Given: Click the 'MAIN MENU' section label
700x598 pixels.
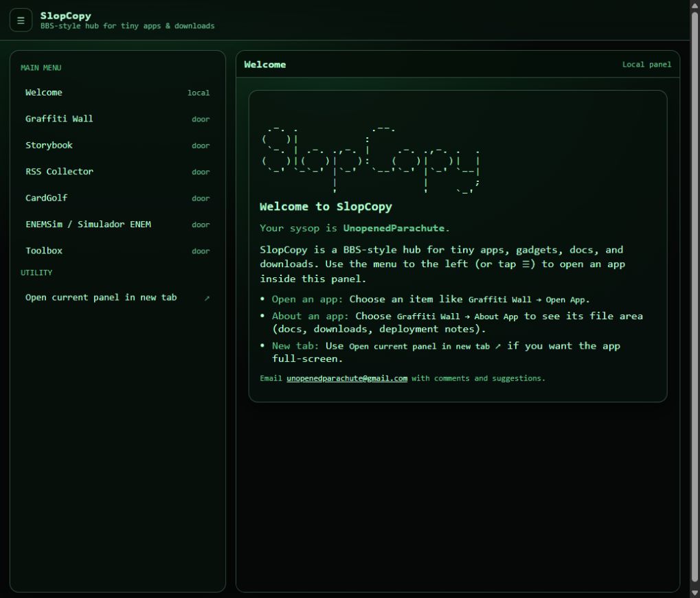Looking at the screenshot, I should tap(41, 68).
